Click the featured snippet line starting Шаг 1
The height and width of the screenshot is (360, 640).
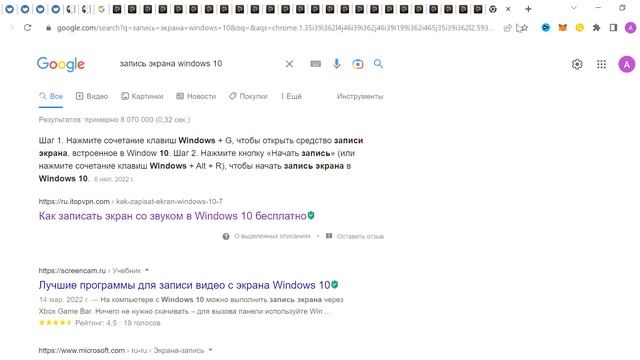(201, 140)
